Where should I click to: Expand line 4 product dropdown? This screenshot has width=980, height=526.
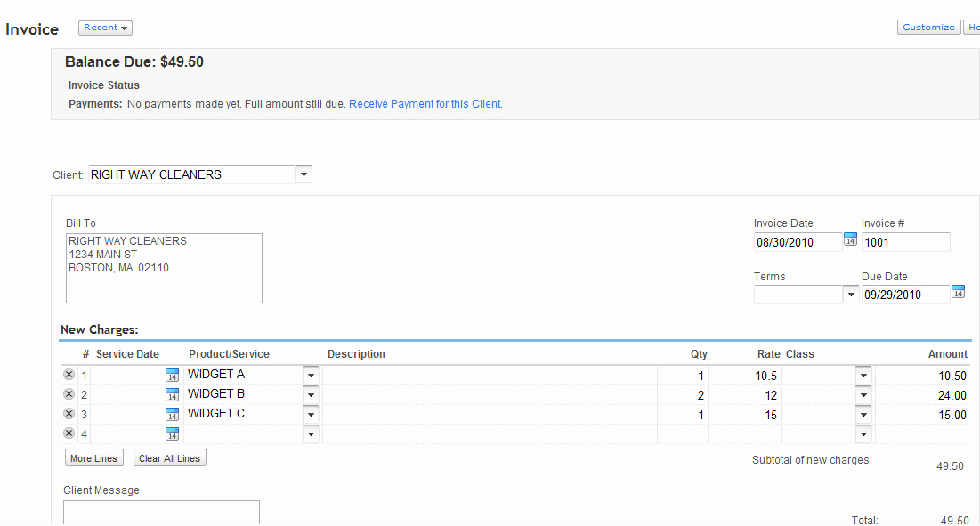(311, 434)
